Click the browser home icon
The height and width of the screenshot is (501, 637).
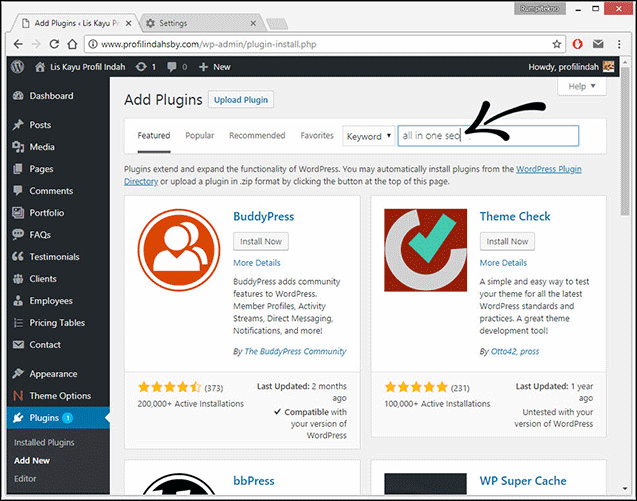[x=72, y=44]
